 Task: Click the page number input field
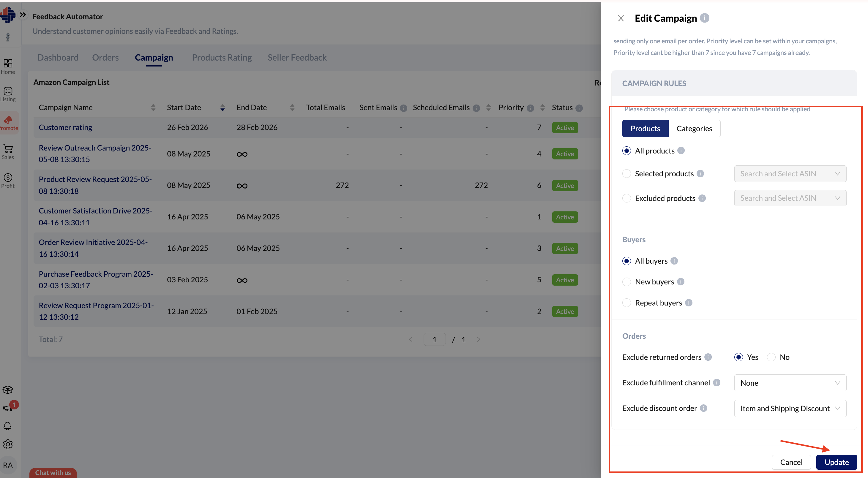[434, 340]
